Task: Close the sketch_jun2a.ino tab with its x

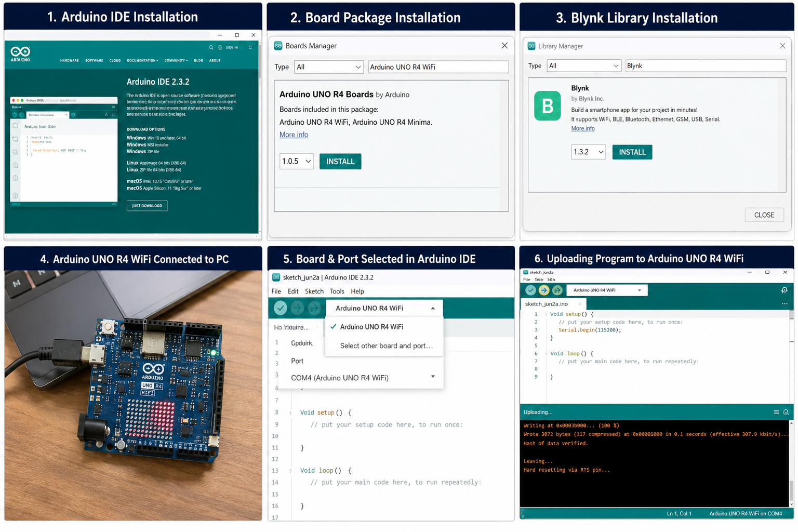Action: (580, 304)
